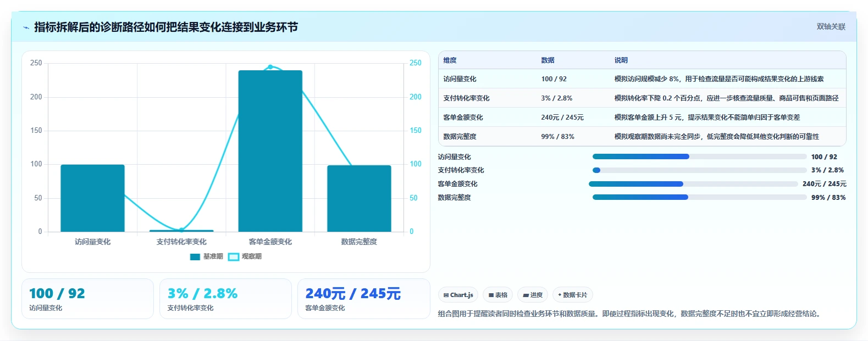The height and width of the screenshot is (341, 868).
Task: Click the Chart.js tag chip
Action: point(458,295)
